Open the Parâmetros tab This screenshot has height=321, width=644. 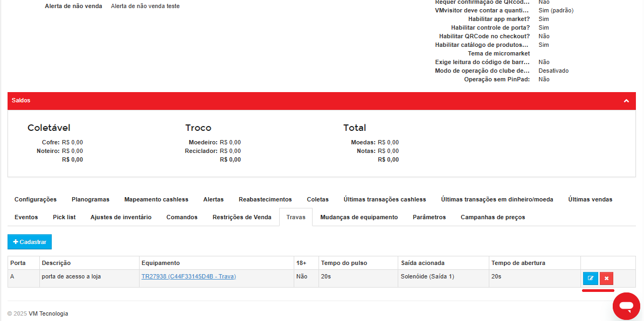pos(429,217)
